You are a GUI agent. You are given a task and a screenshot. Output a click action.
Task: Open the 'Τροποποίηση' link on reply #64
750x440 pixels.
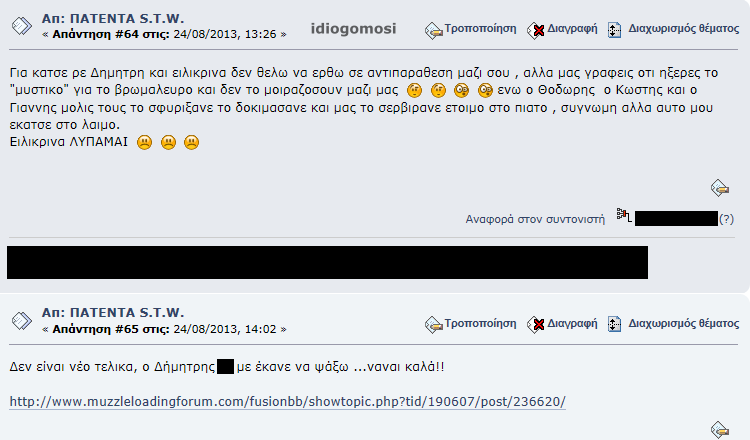pyautogui.click(x=480, y=29)
